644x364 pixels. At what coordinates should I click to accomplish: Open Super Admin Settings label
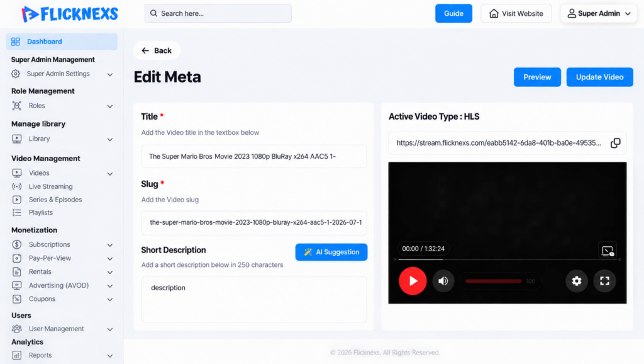tap(58, 74)
